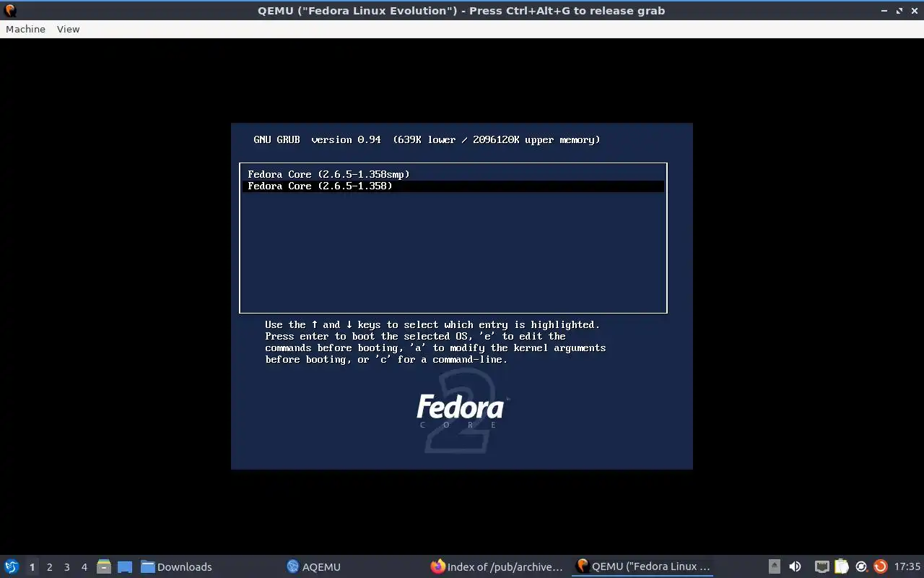The image size is (924, 578).
Task: Open the View menu
Action: pyautogui.click(x=68, y=29)
